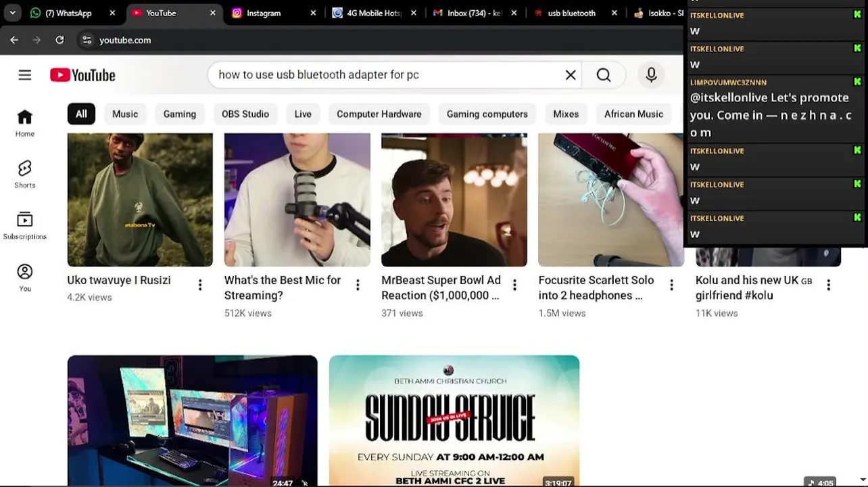The height and width of the screenshot is (487, 868).
Task: Go back with the browser back arrow
Action: (14, 40)
